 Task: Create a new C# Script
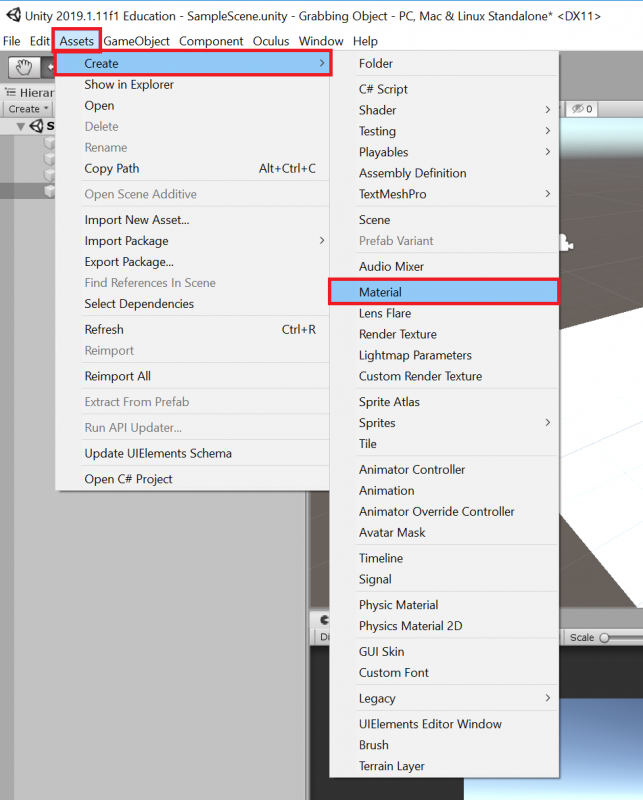coord(444,89)
